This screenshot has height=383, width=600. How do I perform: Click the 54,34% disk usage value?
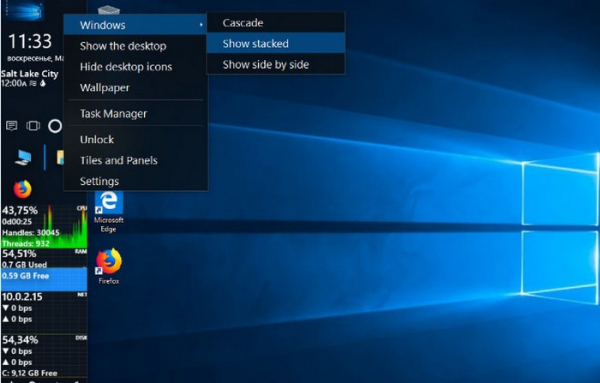20,340
